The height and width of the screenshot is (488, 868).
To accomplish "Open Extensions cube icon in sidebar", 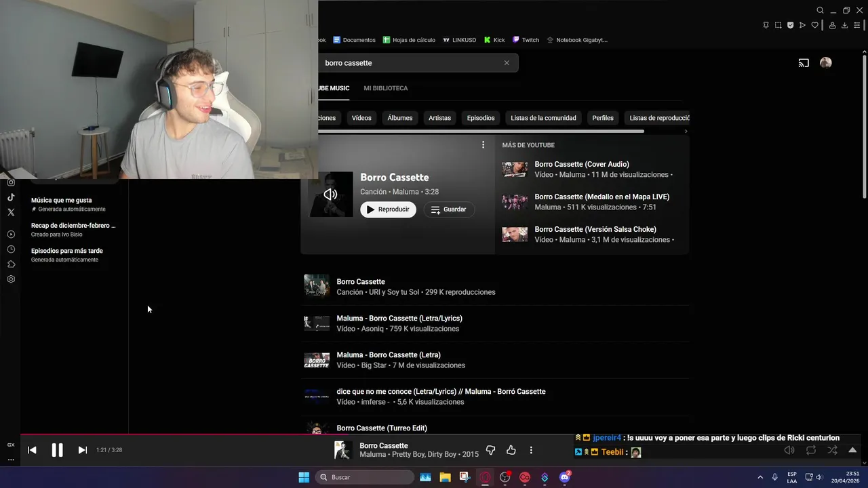I will (x=11, y=264).
